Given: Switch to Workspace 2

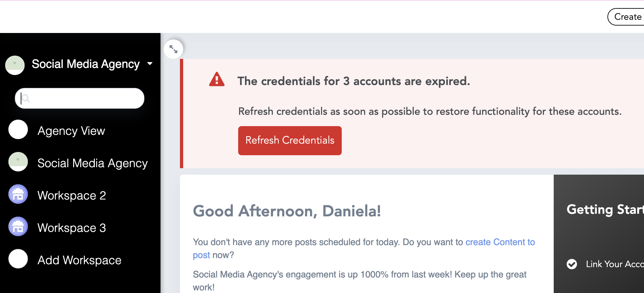Looking at the screenshot, I should click(x=72, y=196).
